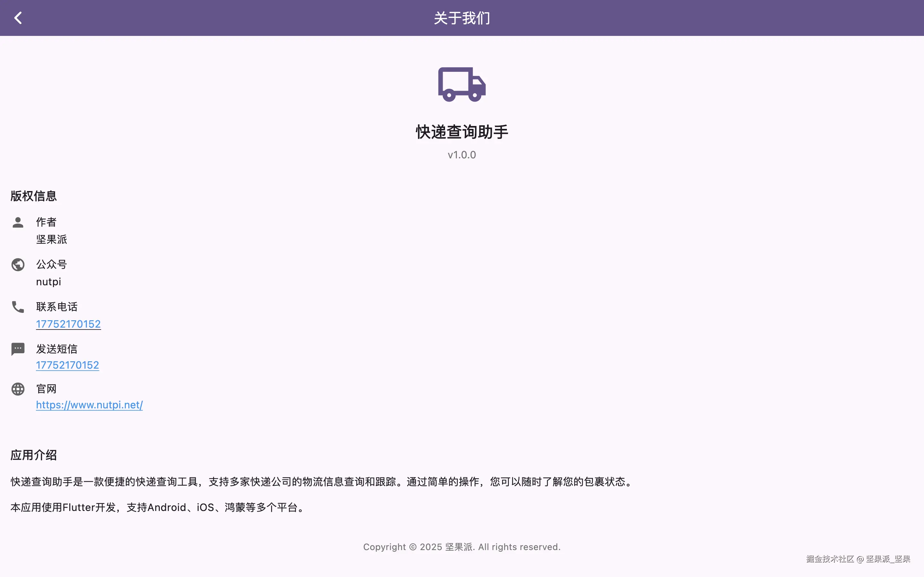Click the version label v1.0.0
Screen dimensions: 924x577
[462, 155]
